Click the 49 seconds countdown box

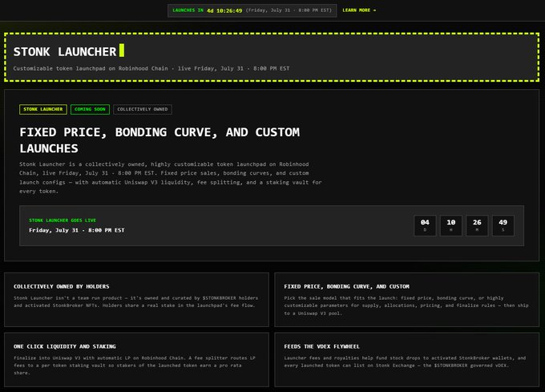[x=503, y=225]
